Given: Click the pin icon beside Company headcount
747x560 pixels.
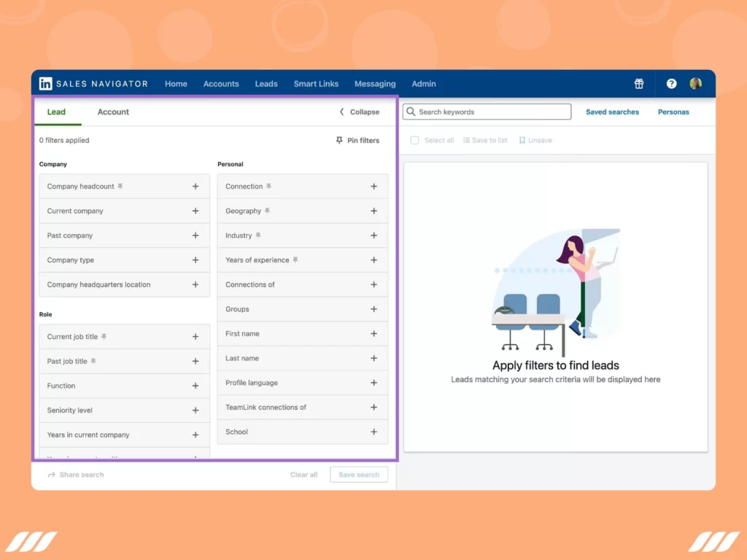Looking at the screenshot, I should tap(120, 186).
